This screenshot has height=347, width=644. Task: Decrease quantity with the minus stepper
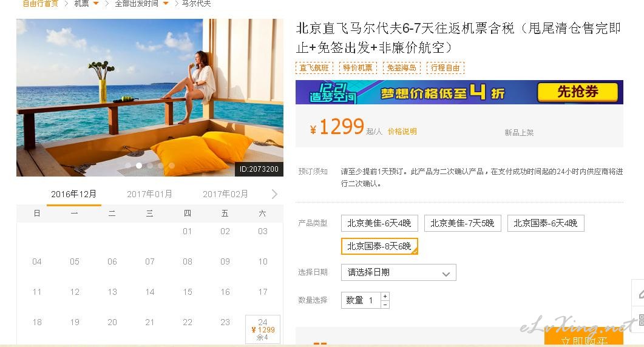click(x=385, y=305)
